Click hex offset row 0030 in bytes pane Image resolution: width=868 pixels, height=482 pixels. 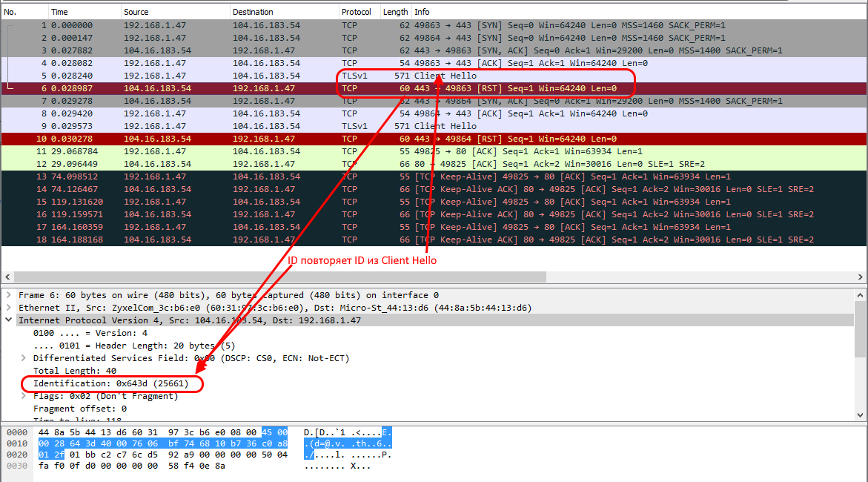(16, 466)
